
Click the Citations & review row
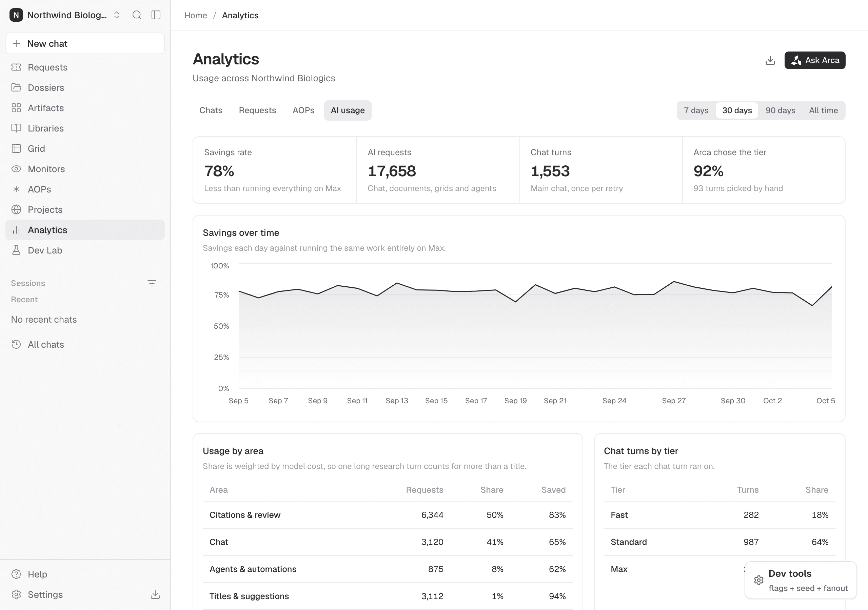[388, 515]
